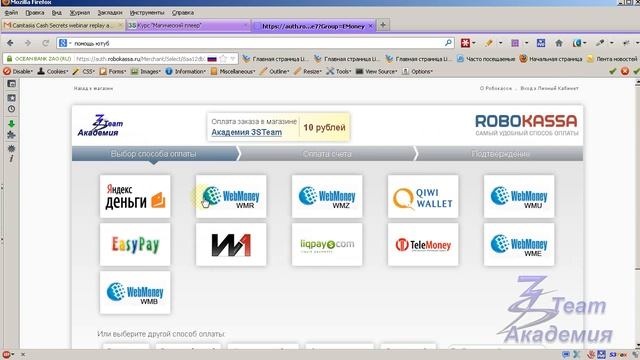The width and height of the screenshot is (640, 360).
Task: Open Часто посещаемые bookmarks folder
Action: click(x=486, y=59)
